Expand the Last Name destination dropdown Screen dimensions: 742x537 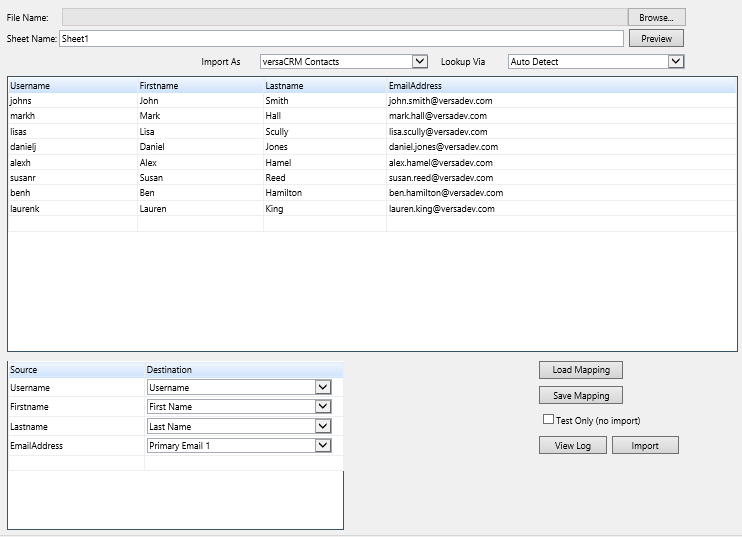[239, 426]
